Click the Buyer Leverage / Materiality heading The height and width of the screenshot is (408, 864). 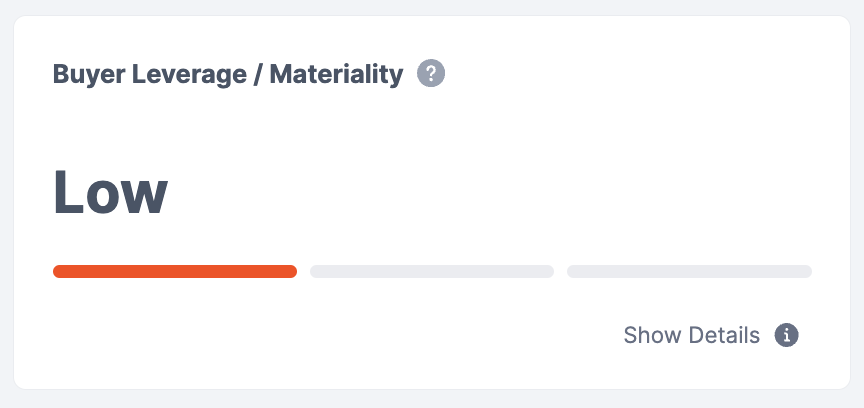point(228,74)
